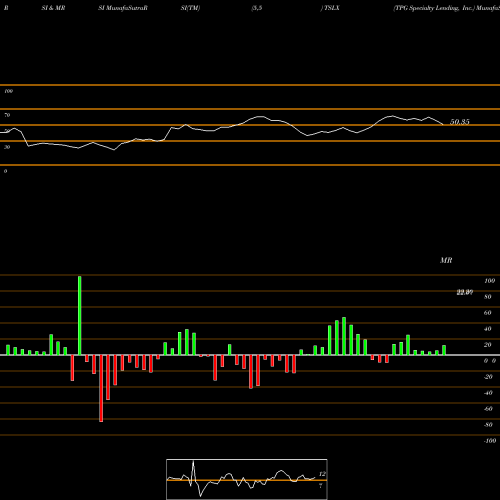The height and width of the screenshot is (500, 500).
Task: Click the -40 label on the MR axis
Action: [x=488, y=393]
